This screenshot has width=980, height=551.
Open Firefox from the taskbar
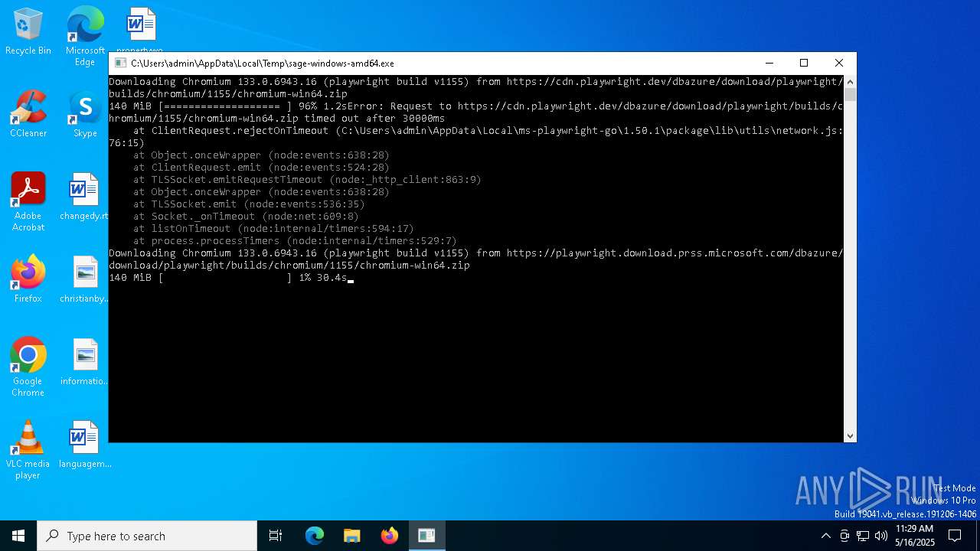pyautogui.click(x=390, y=536)
